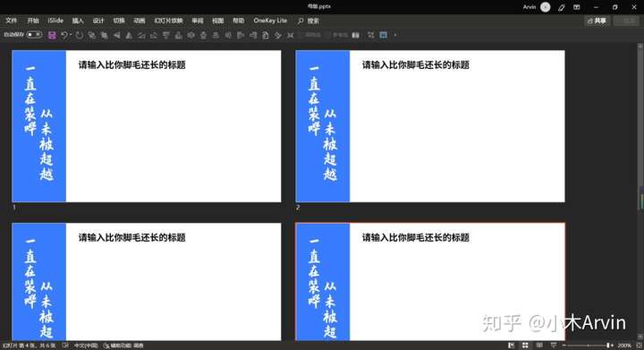Click fit slide to window icon
The image size is (644, 350).
pyautogui.click(x=639, y=346)
